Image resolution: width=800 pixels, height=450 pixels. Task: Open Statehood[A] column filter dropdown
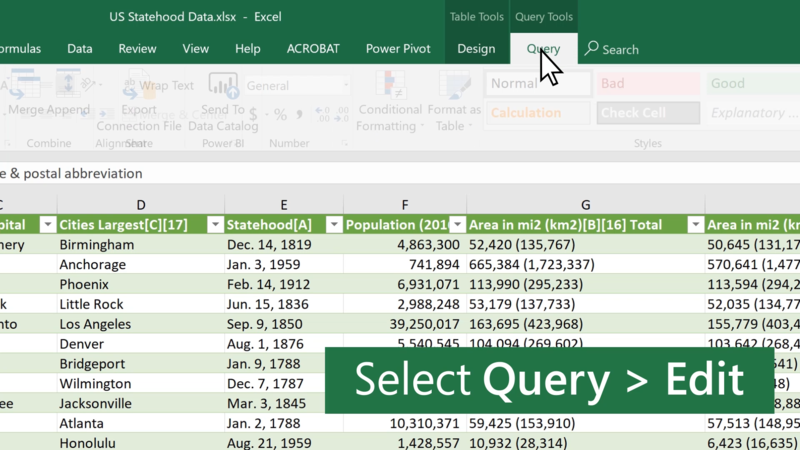[334, 224]
